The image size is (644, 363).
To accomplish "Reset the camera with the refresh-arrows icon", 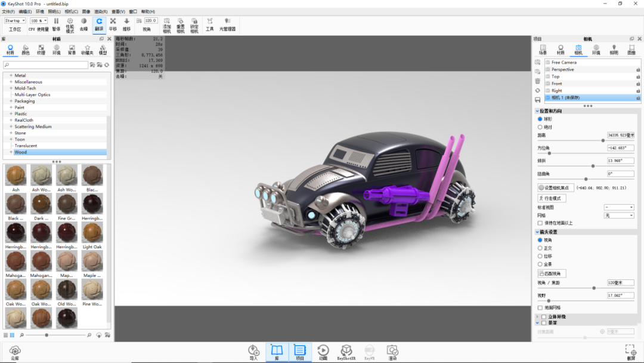I will pyautogui.click(x=538, y=90).
